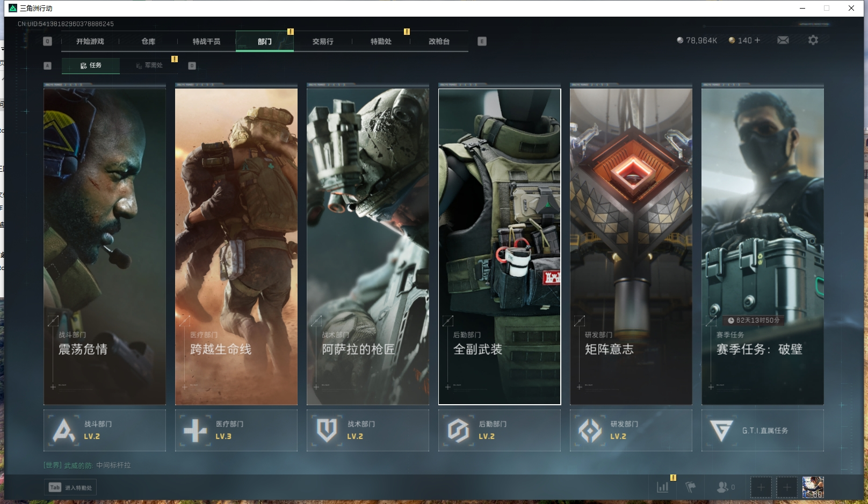
Task: Open the 特勤处 tab
Action: pyautogui.click(x=381, y=41)
